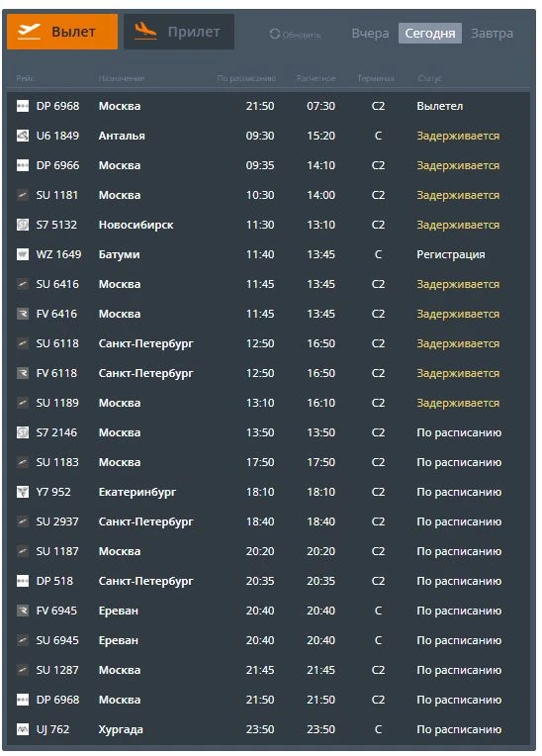Sort by the Статус column header
Screen dimensions: 542x756
pos(430,78)
